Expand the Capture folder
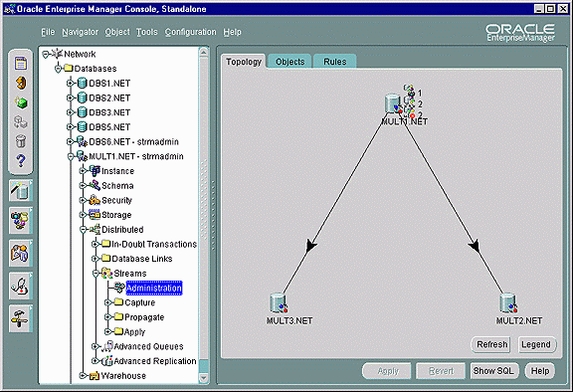Viewport: 573px width, 392px height. (x=107, y=302)
